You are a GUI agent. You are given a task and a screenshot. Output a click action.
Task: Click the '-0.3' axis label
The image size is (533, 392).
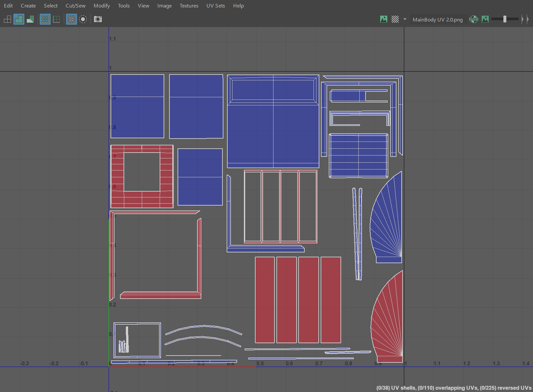coord(24,363)
